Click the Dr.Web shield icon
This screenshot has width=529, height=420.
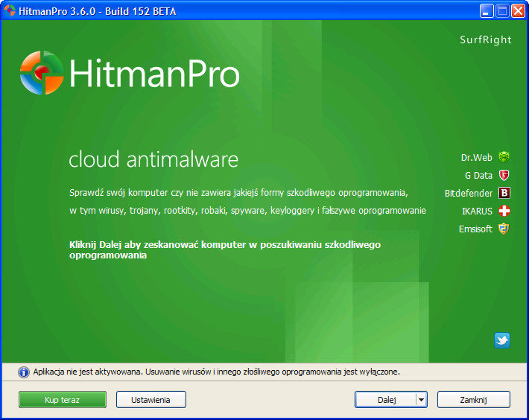pyautogui.click(x=504, y=157)
